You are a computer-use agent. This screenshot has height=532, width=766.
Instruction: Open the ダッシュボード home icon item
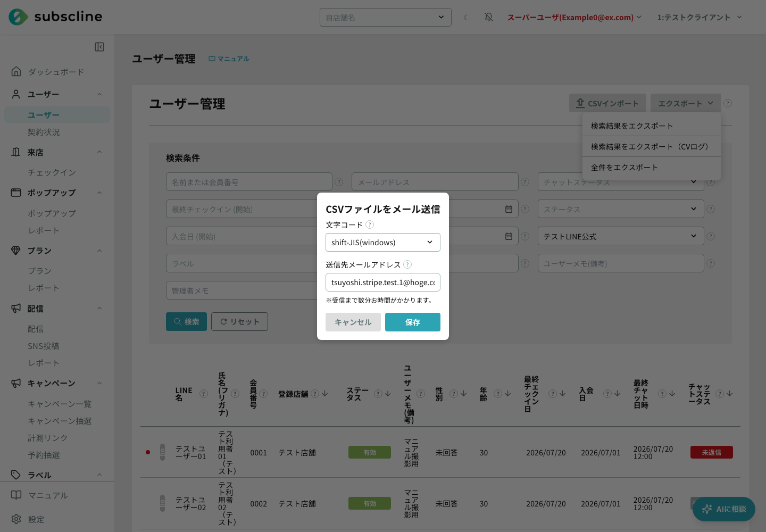[x=47, y=72]
